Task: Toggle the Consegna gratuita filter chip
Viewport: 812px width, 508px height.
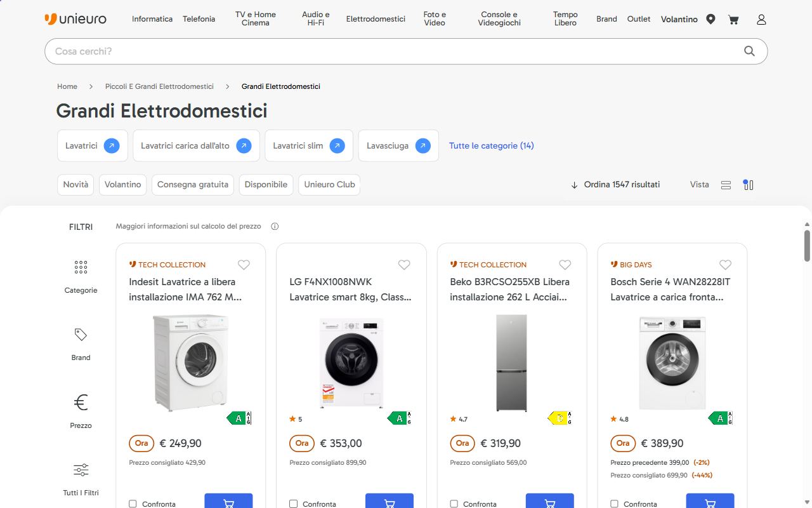Action: [x=193, y=185]
